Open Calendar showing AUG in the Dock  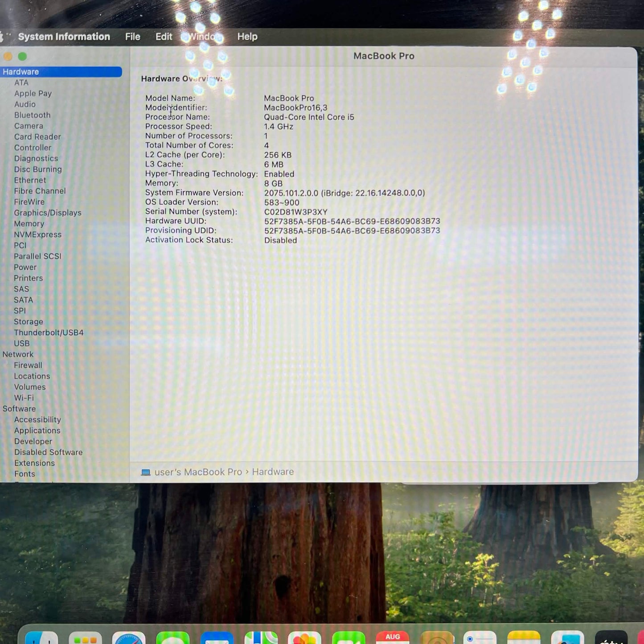392,638
